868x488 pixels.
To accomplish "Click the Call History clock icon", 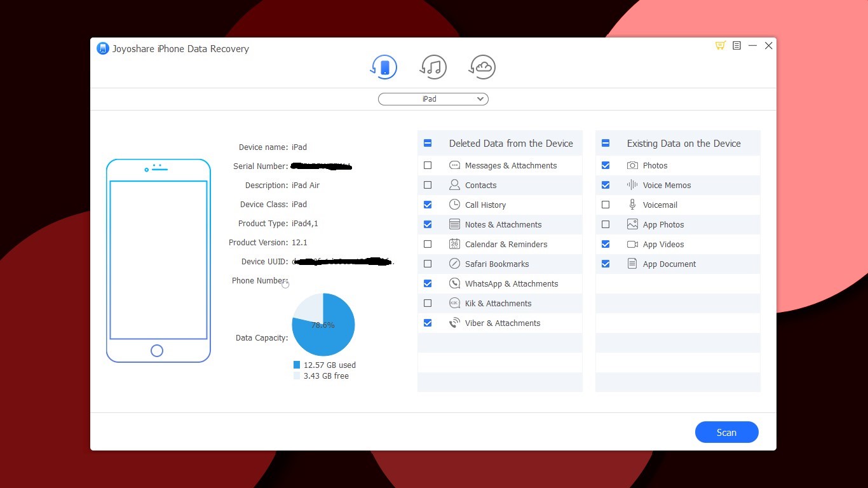I will click(x=454, y=205).
